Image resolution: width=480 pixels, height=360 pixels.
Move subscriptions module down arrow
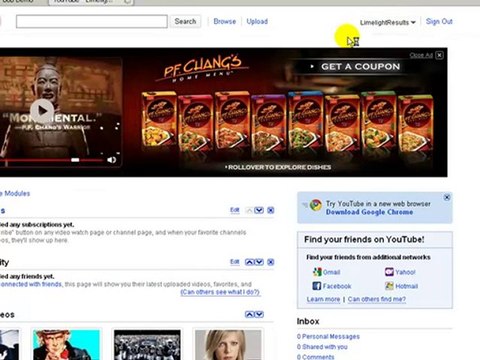point(259,210)
